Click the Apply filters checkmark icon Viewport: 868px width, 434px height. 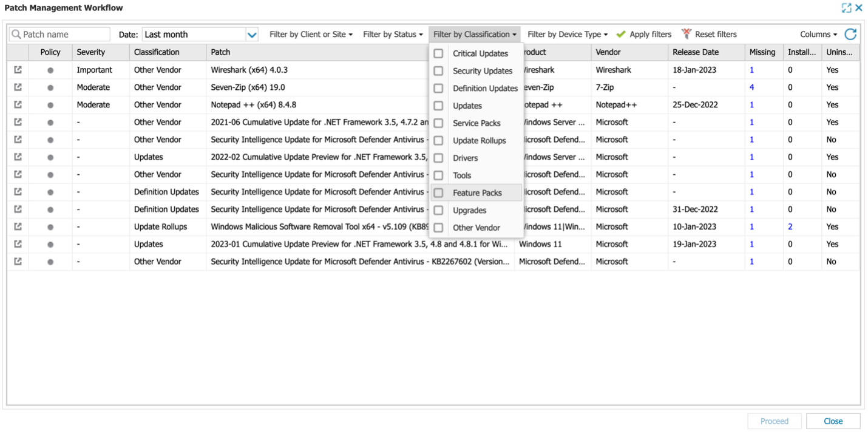[x=621, y=34]
